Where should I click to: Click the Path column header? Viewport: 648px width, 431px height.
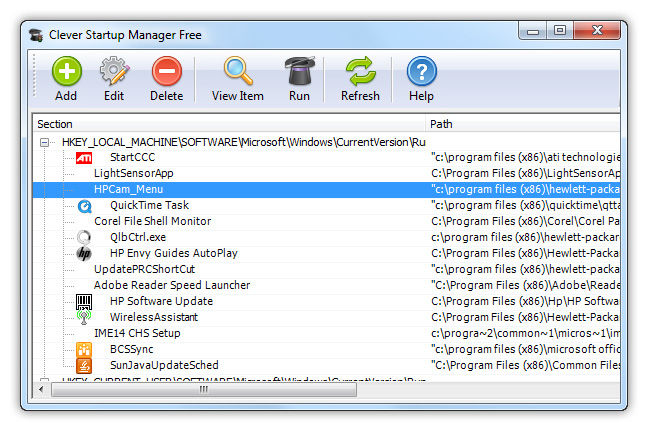(x=523, y=124)
